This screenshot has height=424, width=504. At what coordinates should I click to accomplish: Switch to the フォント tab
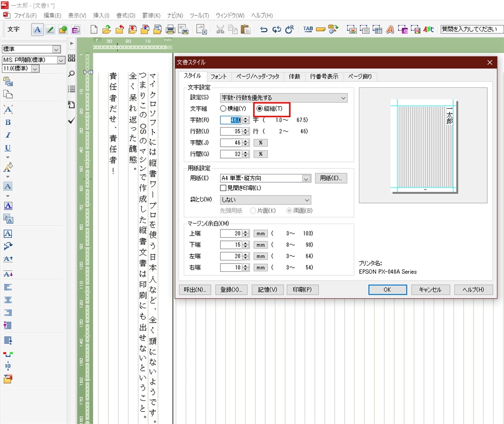coord(219,77)
